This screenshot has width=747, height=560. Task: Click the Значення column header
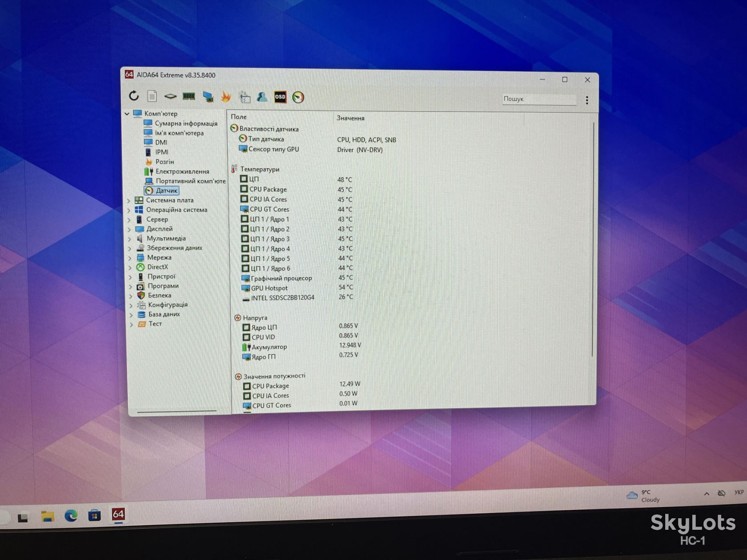pyautogui.click(x=350, y=118)
